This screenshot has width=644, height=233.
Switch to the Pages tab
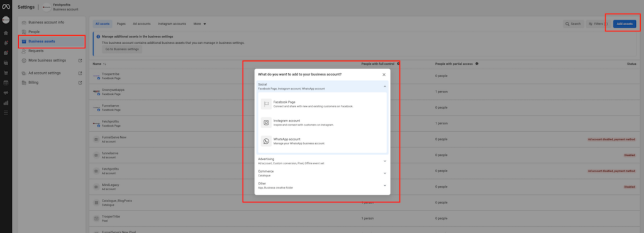point(121,24)
